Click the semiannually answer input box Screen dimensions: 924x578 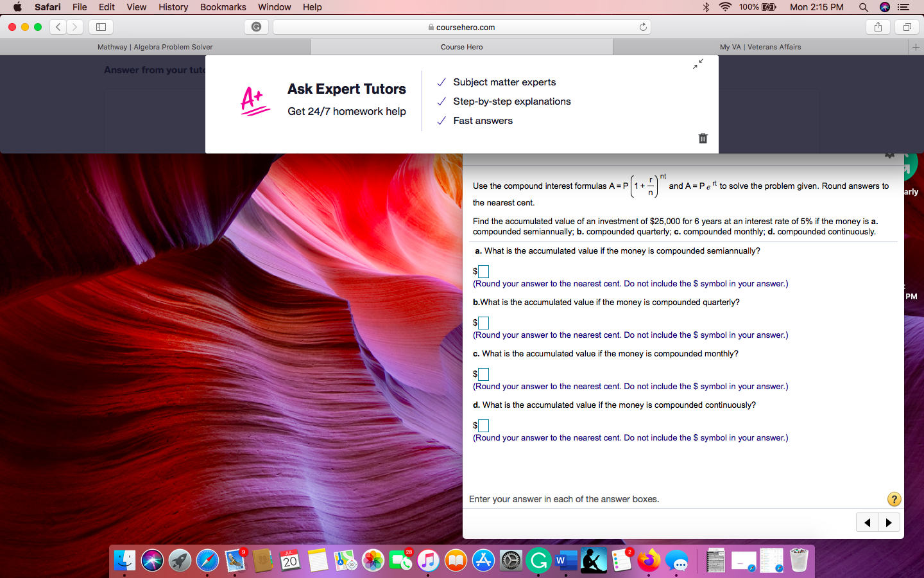[484, 272]
